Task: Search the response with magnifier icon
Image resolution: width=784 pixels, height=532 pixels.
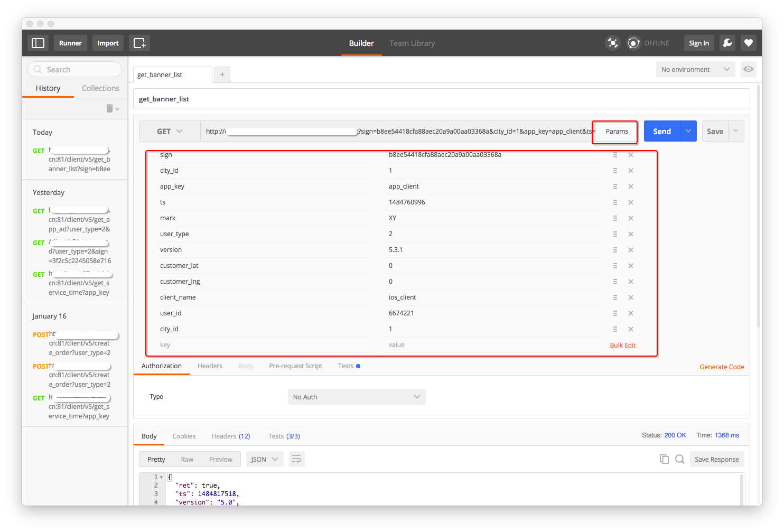Action: 680,459
